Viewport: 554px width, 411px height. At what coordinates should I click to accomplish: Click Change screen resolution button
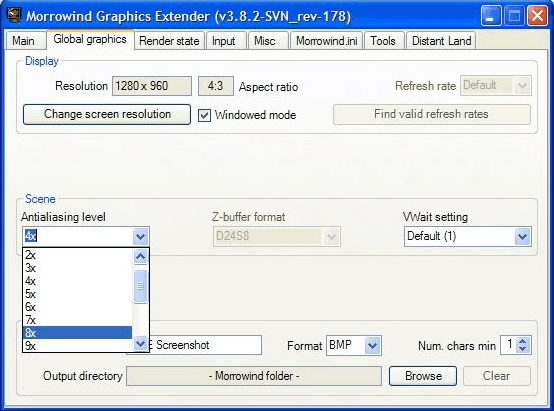(x=107, y=114)
